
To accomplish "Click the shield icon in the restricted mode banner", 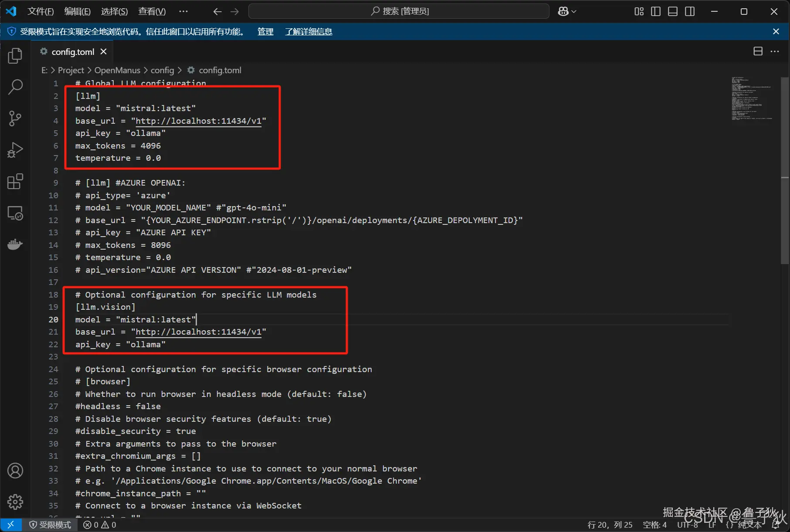I will [x=12, y=31].
